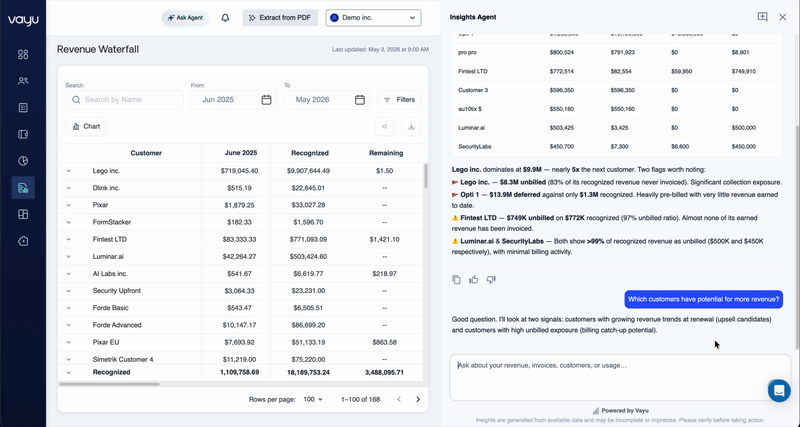Open the Filters button
This screenshot has width=800, height=427.
(x=399, y=99)
